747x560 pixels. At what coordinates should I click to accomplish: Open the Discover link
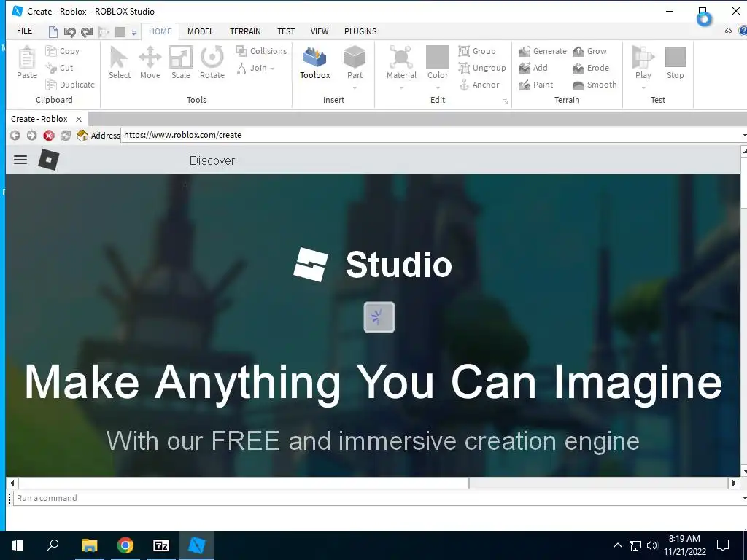point(212,160)
